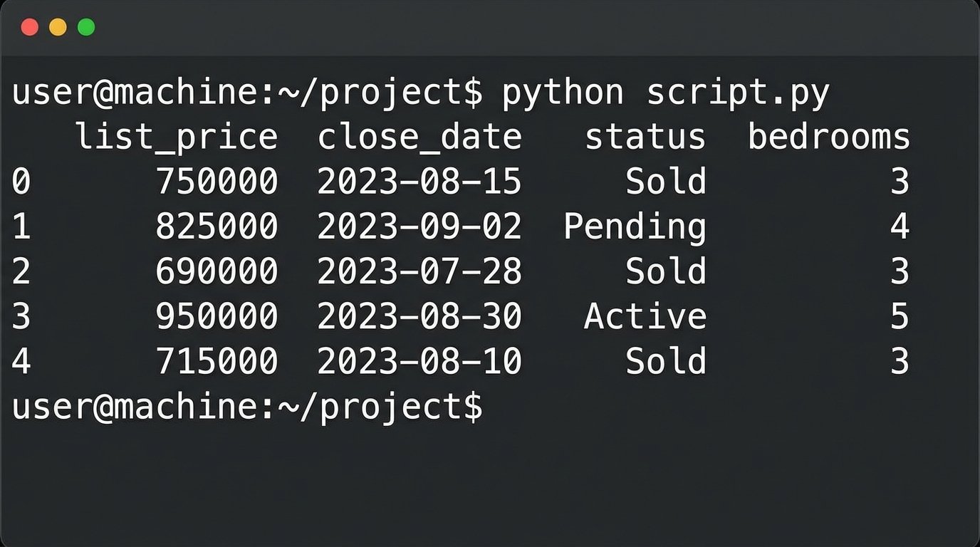Click the 950000 list price value
Screen dimensions: 980x547
(217, 317)
